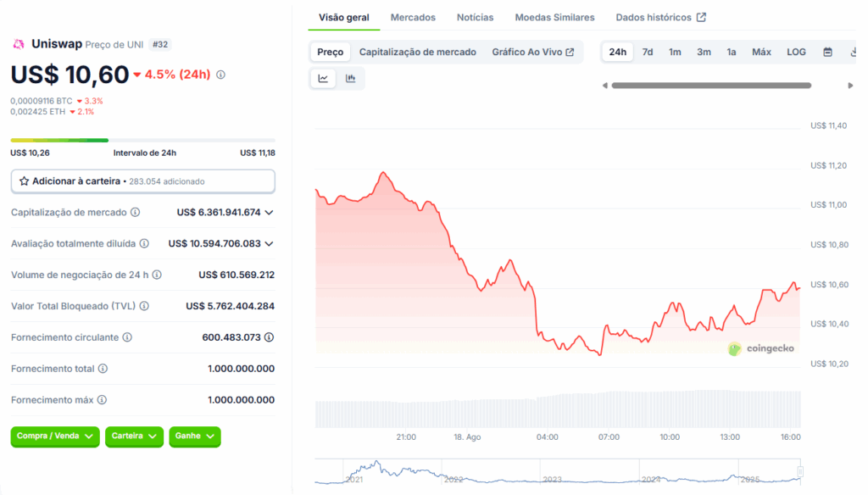Show info for Avaliação totalmente diluída
Viewport: 868px width, 495px height.
click(x=144, y=243)
